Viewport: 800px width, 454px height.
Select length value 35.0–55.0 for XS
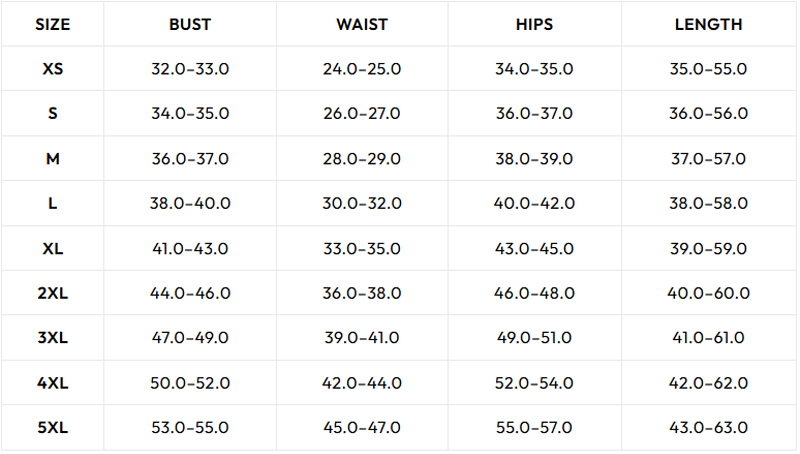(x=708, y=69)
